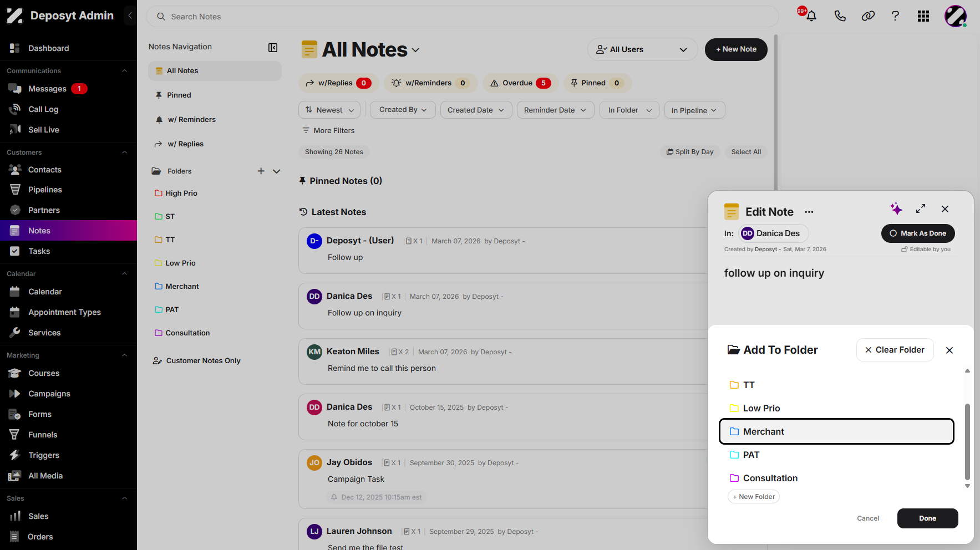Select Consultation folder in dialog
The width and height of the screenshot is (980, 550).
click(836, 478)
